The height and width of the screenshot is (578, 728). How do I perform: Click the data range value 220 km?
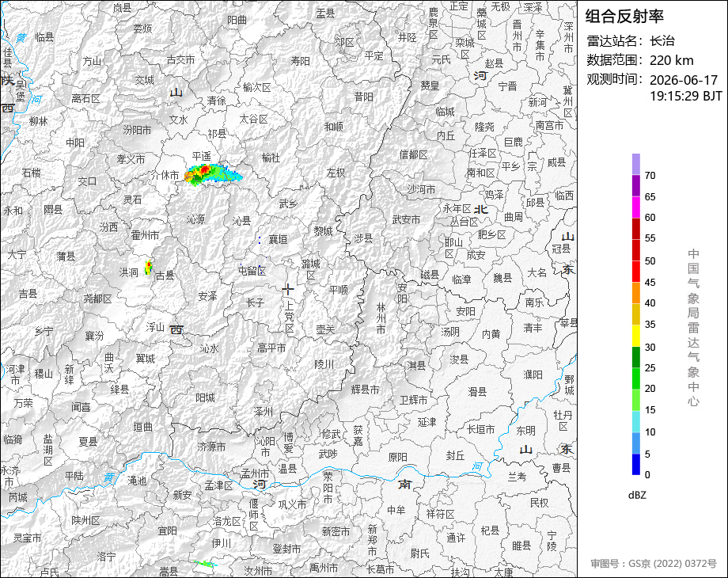(671, 60)
